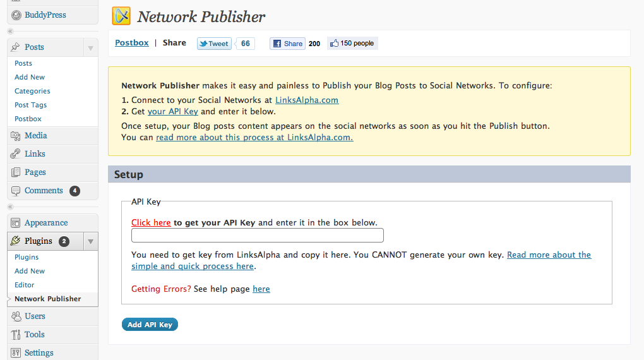This screenshot has height=360, width=644.
Task: Open the Links menu
Action: tap(35, 153)
